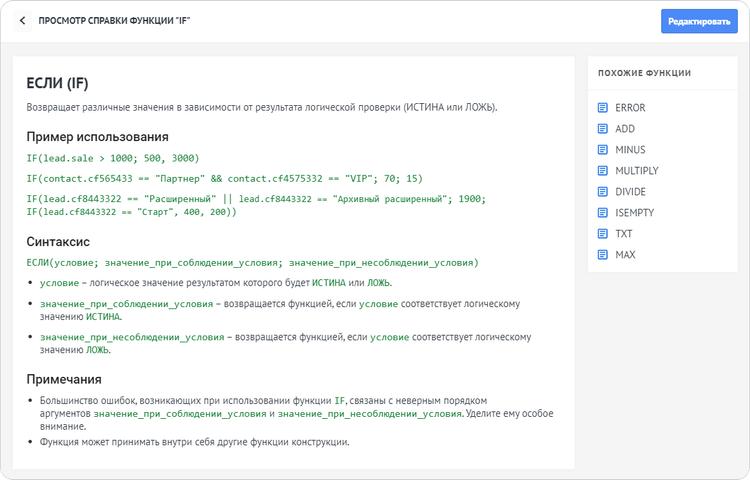Click the ПОХОЖИЕ ФУНКЦИИ panel title
The width and height of the screenshot is (750, 480).
pos(644,73)
